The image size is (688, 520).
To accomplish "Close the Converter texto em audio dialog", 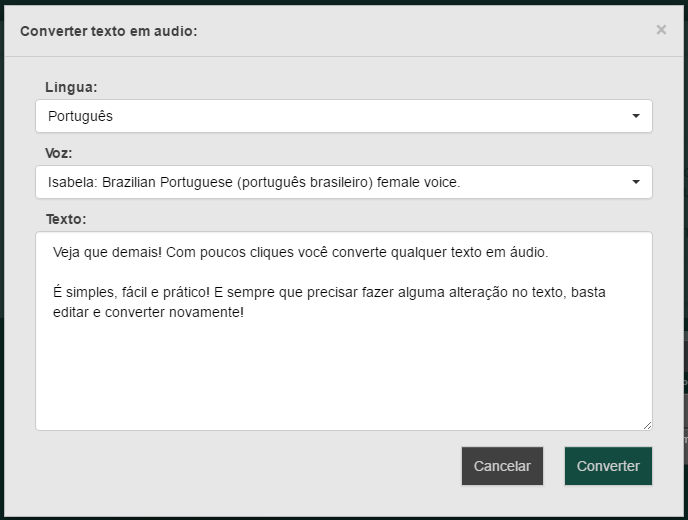I will tap(661, 30).
